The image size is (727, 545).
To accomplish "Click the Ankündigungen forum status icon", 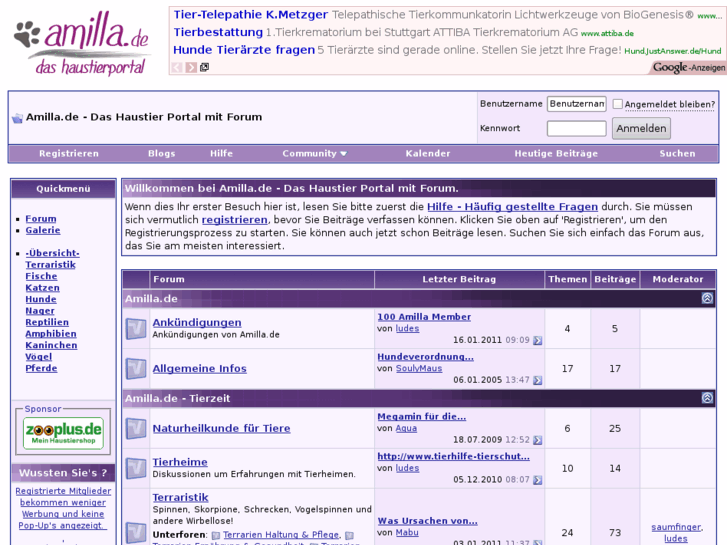I will tap(136, 328).
